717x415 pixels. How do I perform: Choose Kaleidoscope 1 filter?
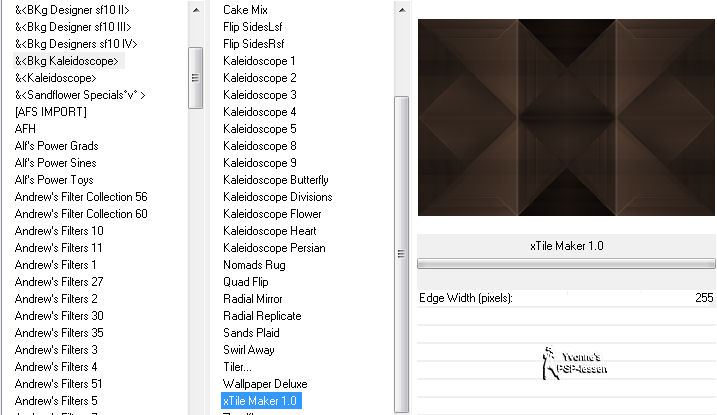click(x=259, y=61)
